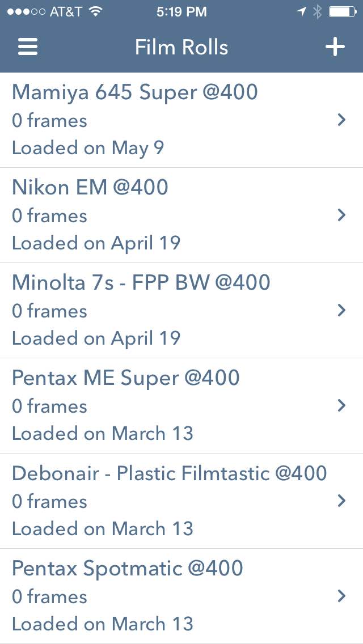The image size is (363, 644).
Task: Expand Minolta 7s roll chevron
Action: point(341,310)
